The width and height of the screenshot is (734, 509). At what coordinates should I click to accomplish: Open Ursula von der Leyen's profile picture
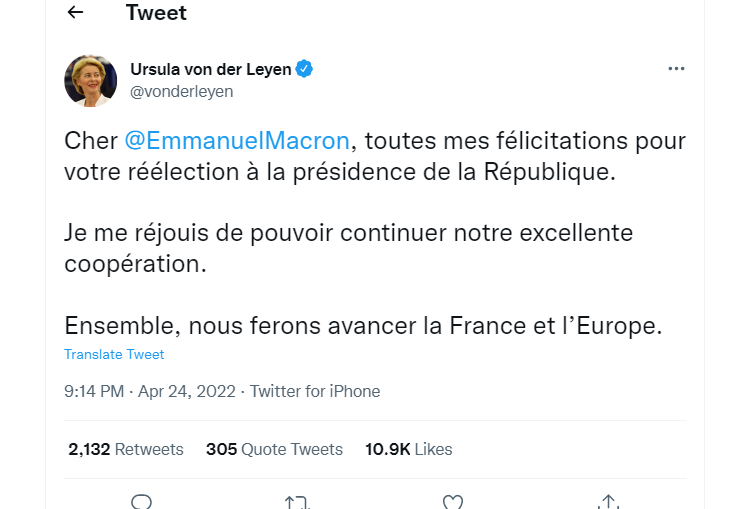tap(91, 81)
